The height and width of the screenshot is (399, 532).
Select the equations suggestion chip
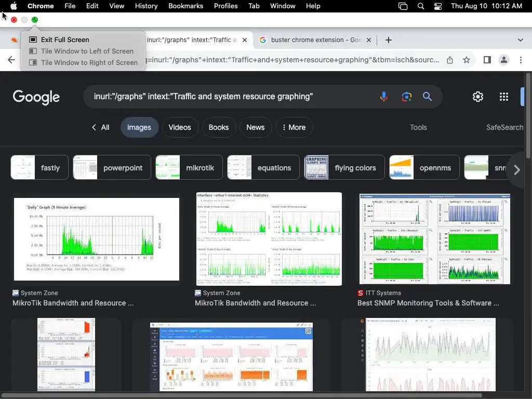[x=263, y=168]
